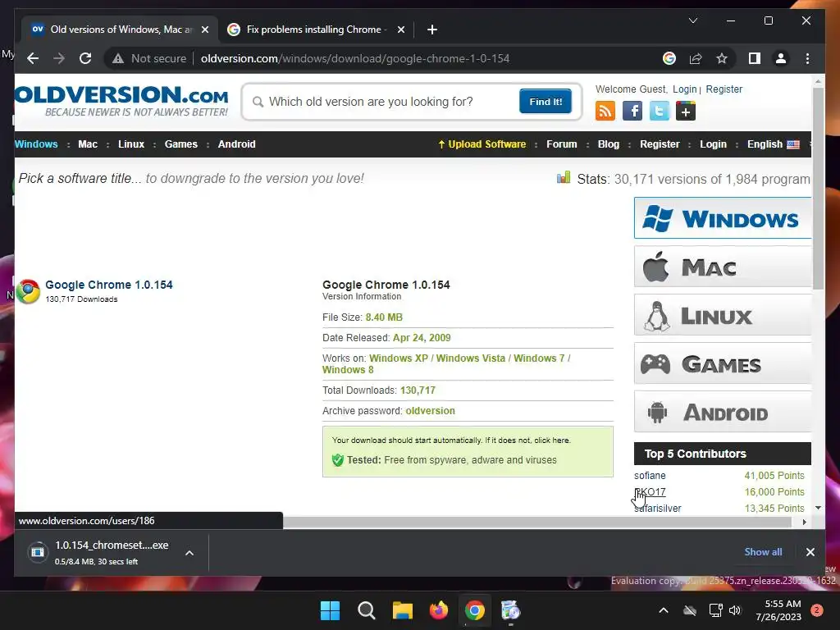Click the LINUX category banner

point(723,315)
